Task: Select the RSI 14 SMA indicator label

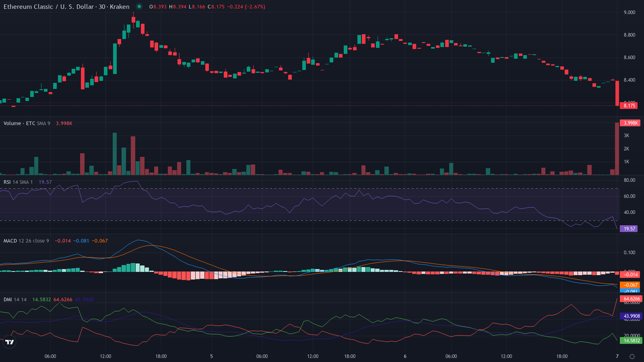Action: point(18,182)
